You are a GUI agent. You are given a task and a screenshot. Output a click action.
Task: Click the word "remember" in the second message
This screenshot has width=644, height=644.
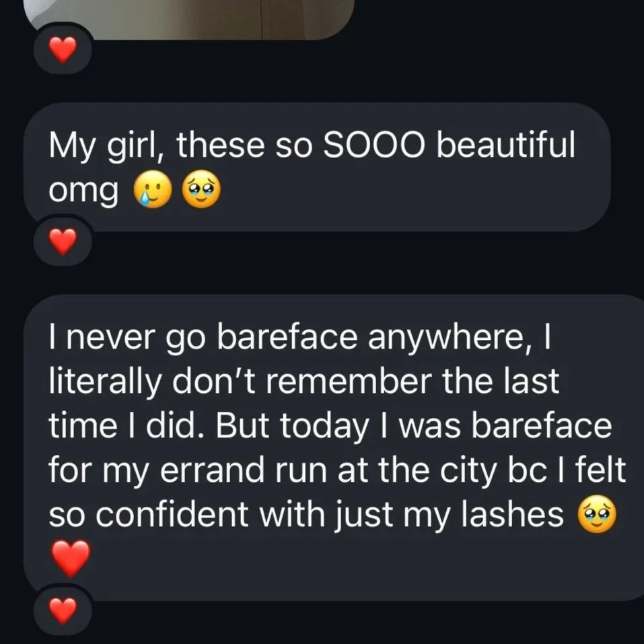[349, 381]
